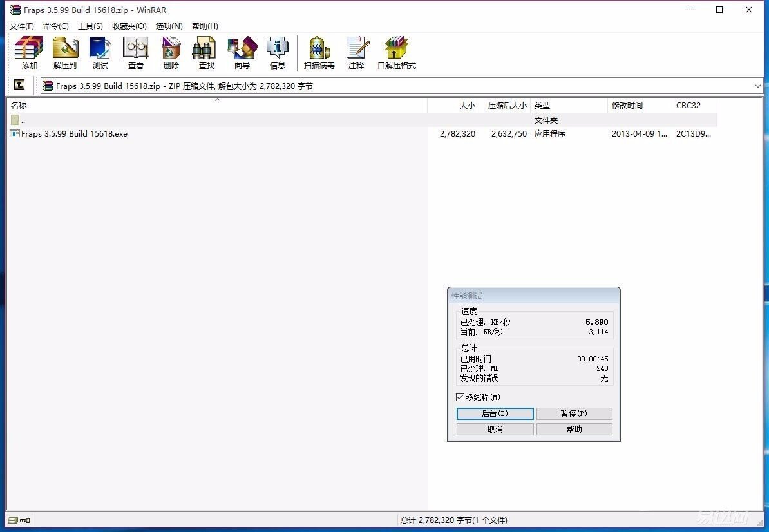
Task: Click the date 2013-04-09 cell
Action: coord(639,133)
